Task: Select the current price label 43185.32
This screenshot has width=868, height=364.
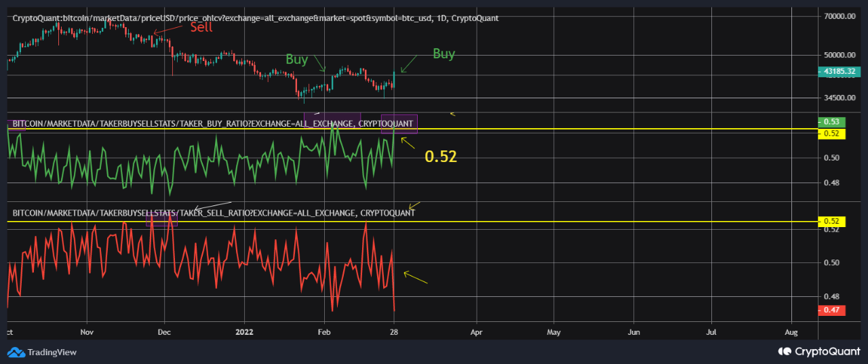Action: click(x=841, y=71)
